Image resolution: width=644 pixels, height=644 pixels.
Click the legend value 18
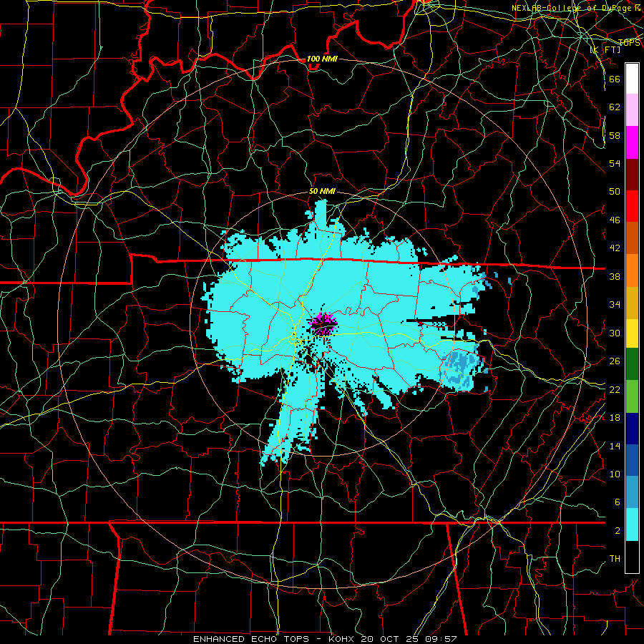pyautogui.click(x=615, y=417)
